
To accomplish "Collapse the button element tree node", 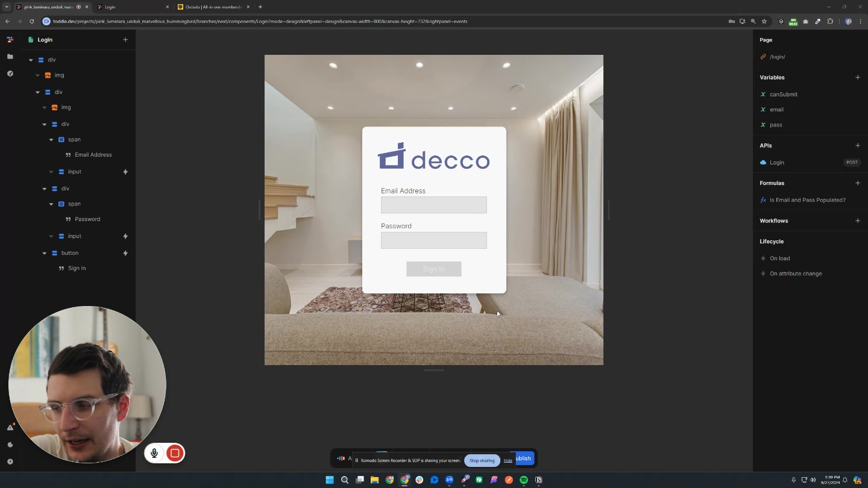I will click(45, 254).
